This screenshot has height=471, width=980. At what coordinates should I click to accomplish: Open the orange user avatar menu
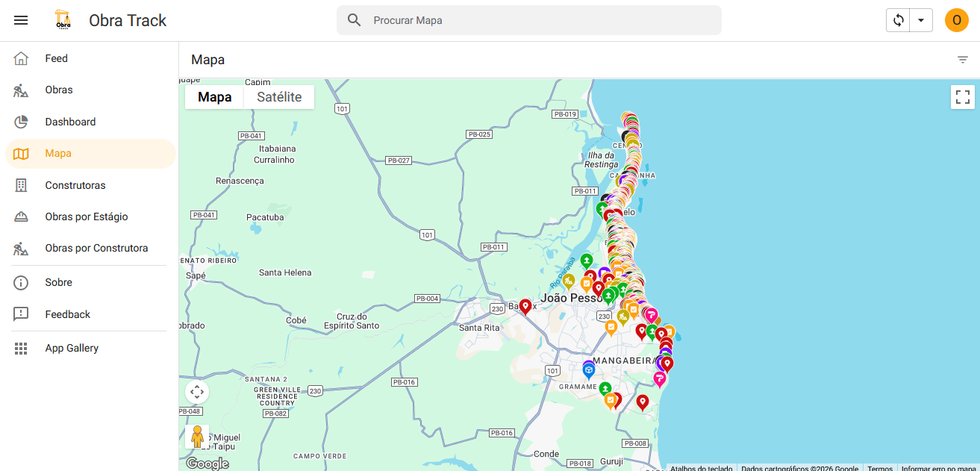pyautogui.click(x=956, y=20)
